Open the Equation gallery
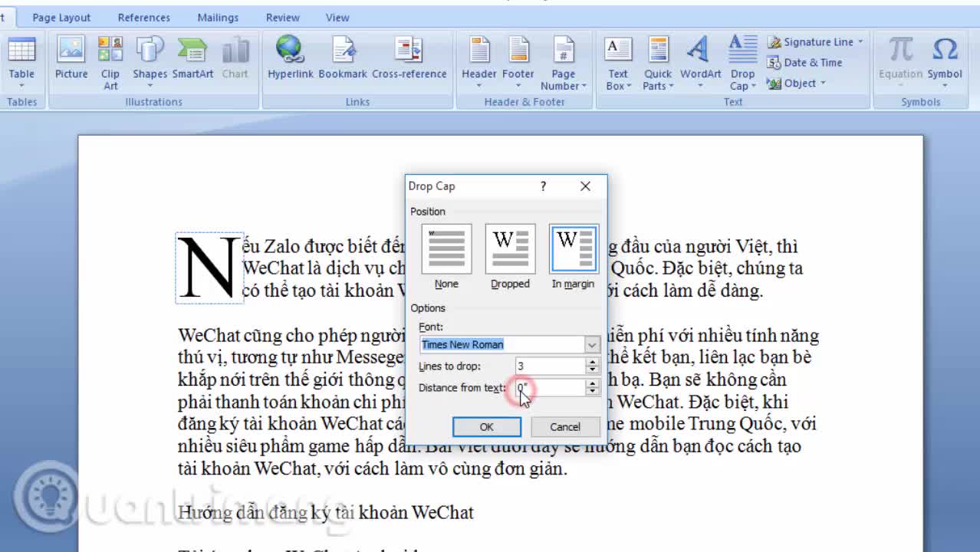 pyautogui.click(x=900, y=61)
